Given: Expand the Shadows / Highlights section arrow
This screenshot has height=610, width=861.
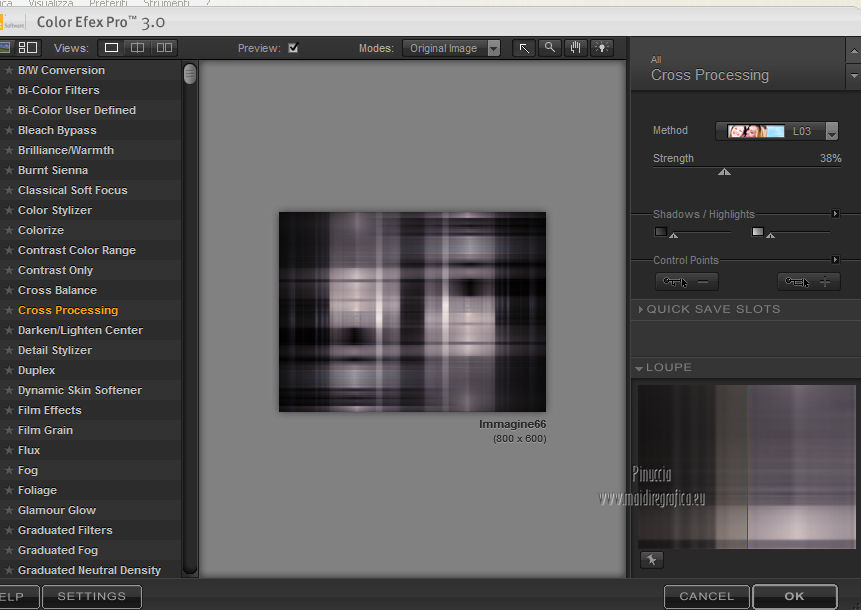Looking at the screenshot, I should click(x=835, y=214).
